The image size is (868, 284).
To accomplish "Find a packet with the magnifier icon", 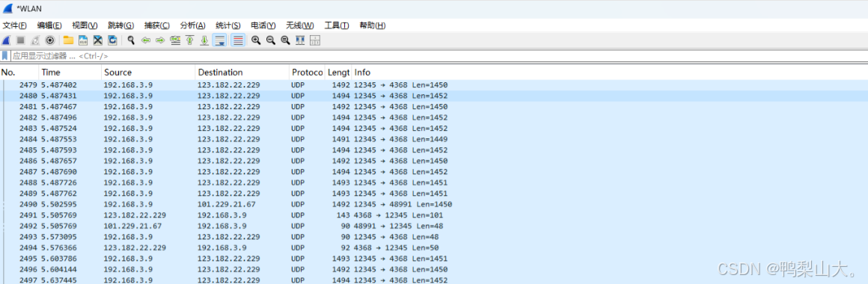I will point(131,40).
